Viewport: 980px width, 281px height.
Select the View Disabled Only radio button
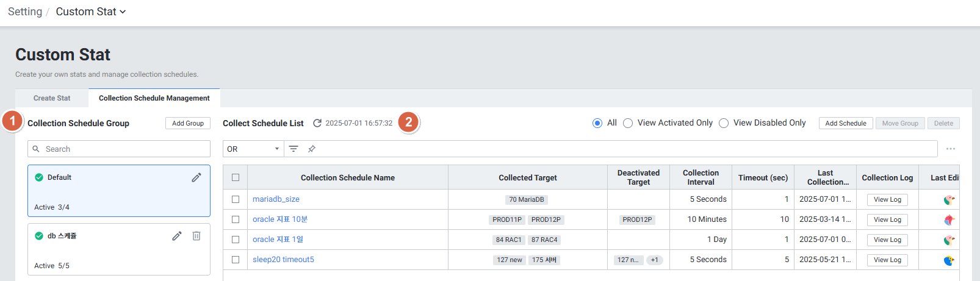(x=724, y=123)
